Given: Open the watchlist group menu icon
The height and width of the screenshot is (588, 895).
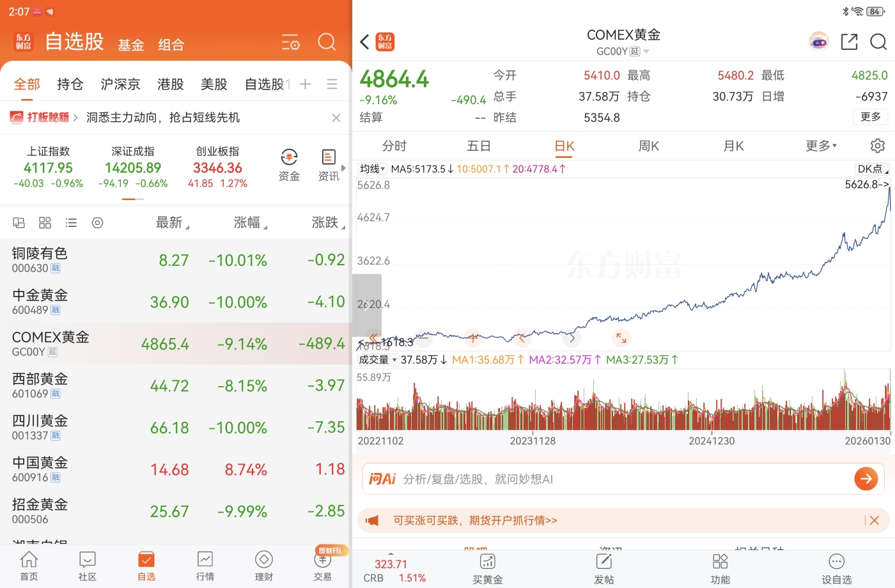Looking at the screenshot, I should click(x=332, y=84).
